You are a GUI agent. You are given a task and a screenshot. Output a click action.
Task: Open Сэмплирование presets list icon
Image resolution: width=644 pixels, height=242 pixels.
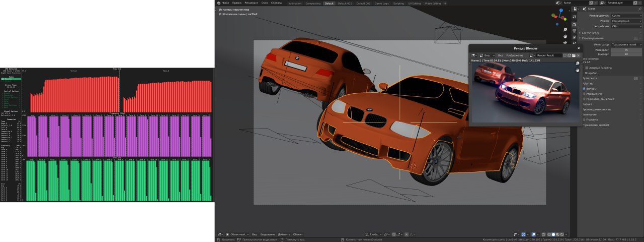click(636, 38)
